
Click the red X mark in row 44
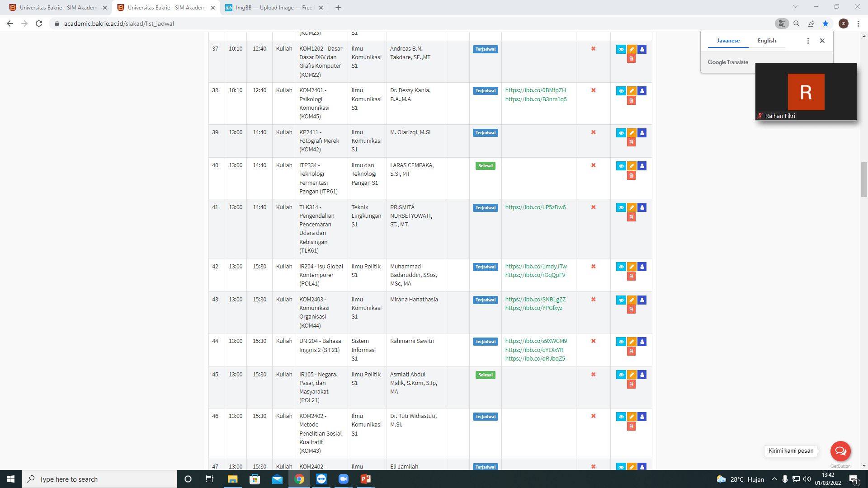pos(594,341)
